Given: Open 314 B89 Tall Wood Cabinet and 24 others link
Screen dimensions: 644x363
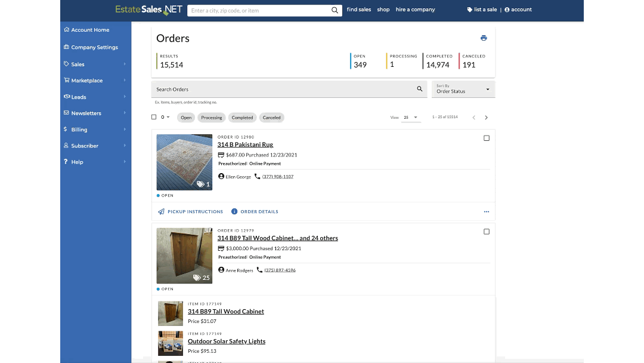Looking at the screenshot, I should point(278,238).
